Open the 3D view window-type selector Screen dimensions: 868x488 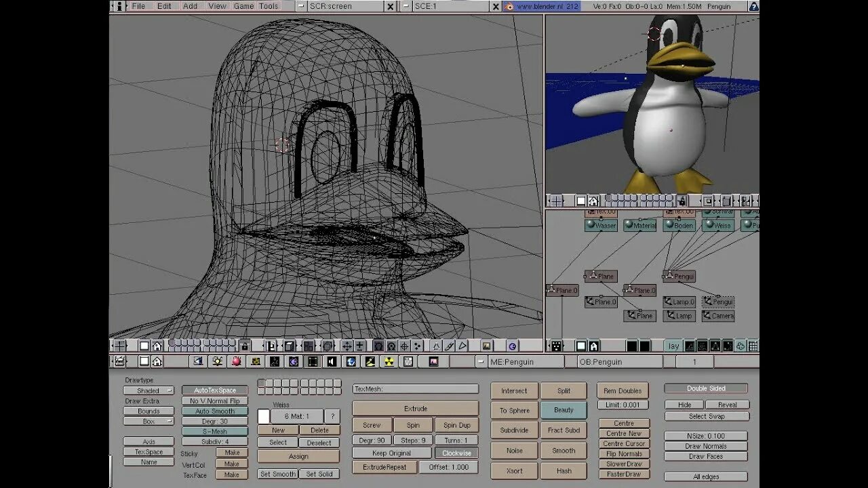click(119, 346)
